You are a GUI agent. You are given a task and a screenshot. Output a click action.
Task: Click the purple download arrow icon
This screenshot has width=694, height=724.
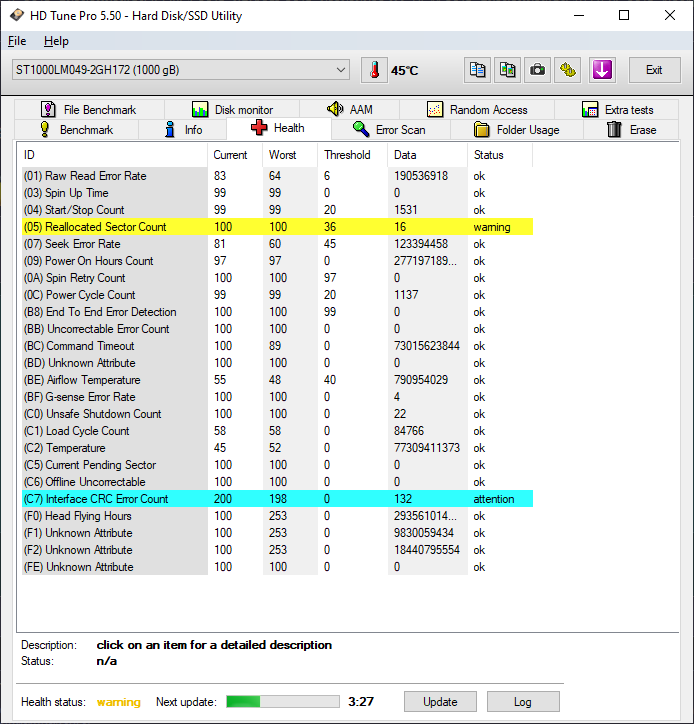tap(602, 70)
